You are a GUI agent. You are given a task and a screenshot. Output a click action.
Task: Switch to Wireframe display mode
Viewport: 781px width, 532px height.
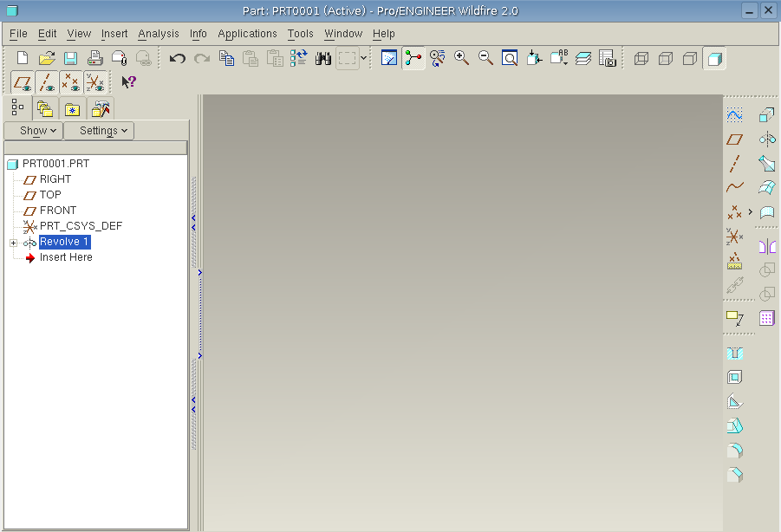tap(641, 59)
